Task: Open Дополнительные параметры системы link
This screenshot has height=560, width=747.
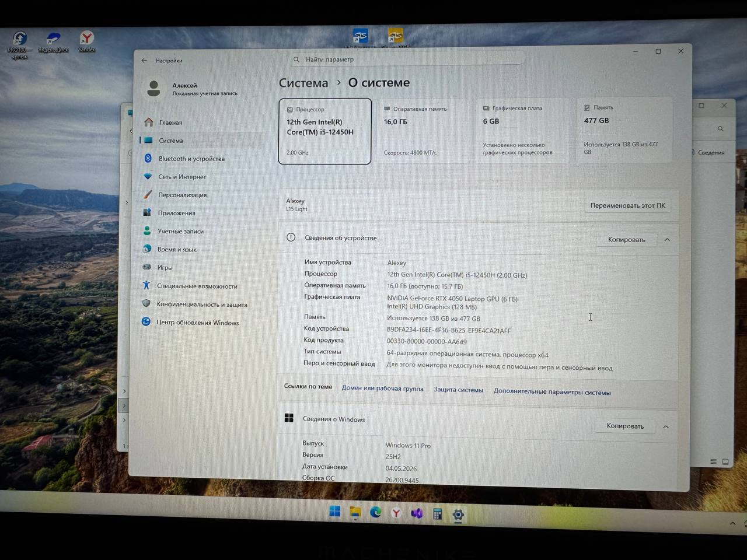Action: click(552, 392)
